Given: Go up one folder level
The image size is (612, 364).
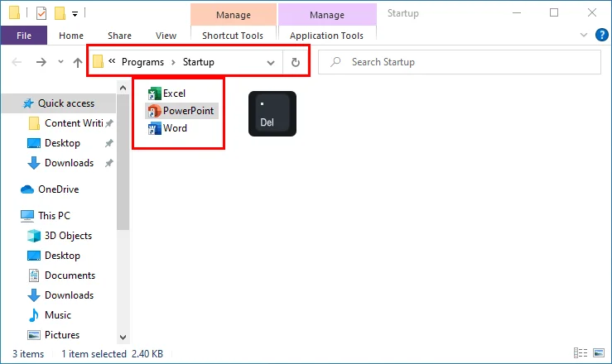Looking at the screenshot, I should pyautogui.click(x=78, y=62).
